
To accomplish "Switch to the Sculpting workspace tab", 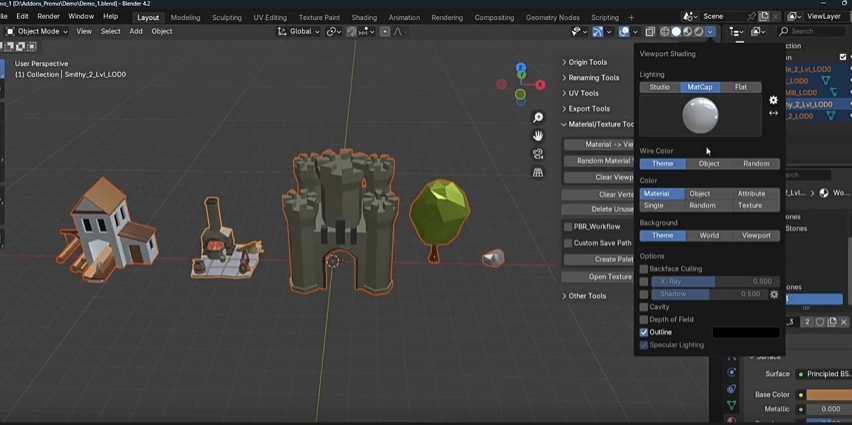I will pyautogui.click(x=226, y=17).
